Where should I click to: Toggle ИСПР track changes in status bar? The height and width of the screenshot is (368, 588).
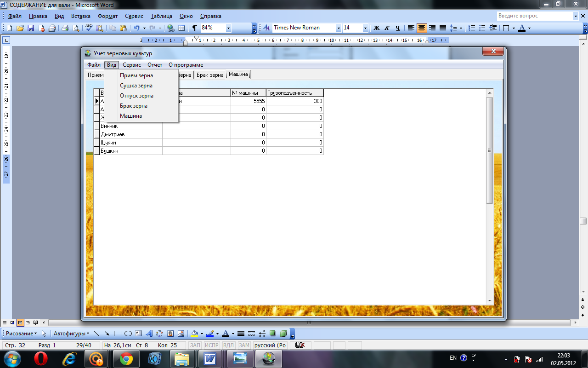[212, 345]
